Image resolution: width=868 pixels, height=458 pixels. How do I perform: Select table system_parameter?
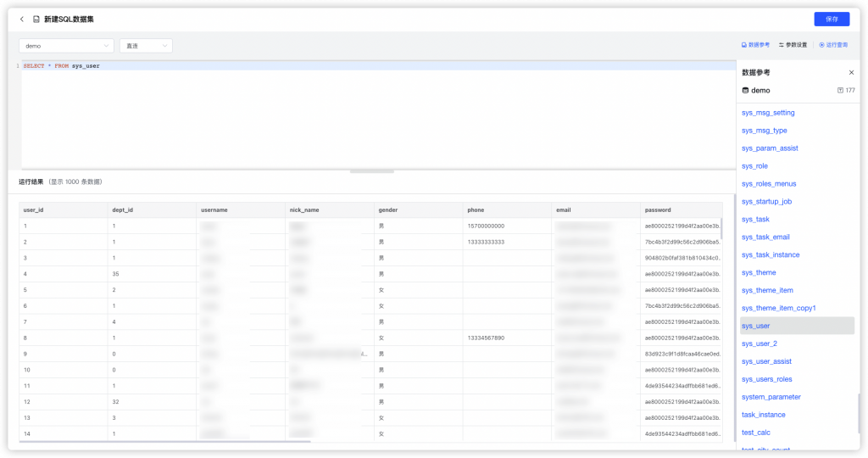pos(771,397)
